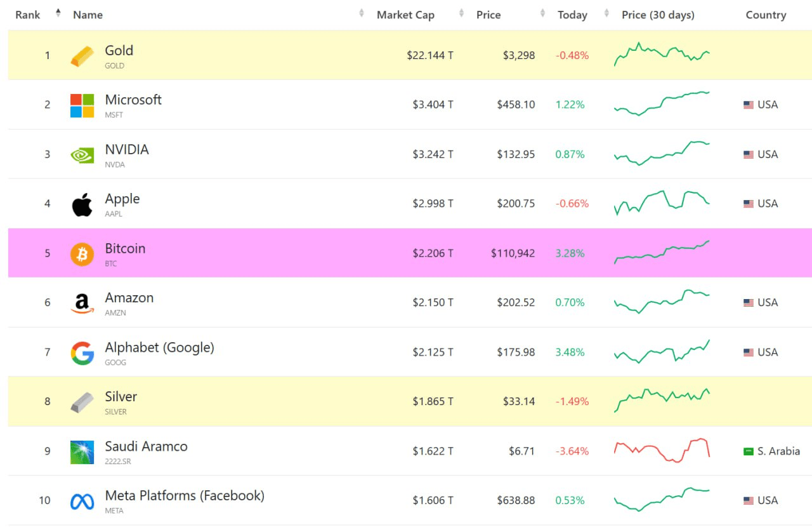812x527 pixels.
Task: Click the S. Arabia country label
Action: pyautogui.click(x=778, y=451)
